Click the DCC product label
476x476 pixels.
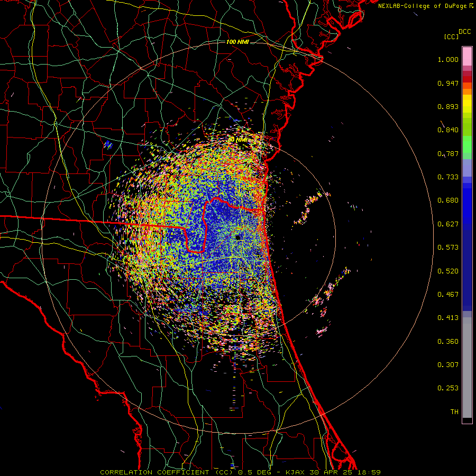click(x=464, y=32)
